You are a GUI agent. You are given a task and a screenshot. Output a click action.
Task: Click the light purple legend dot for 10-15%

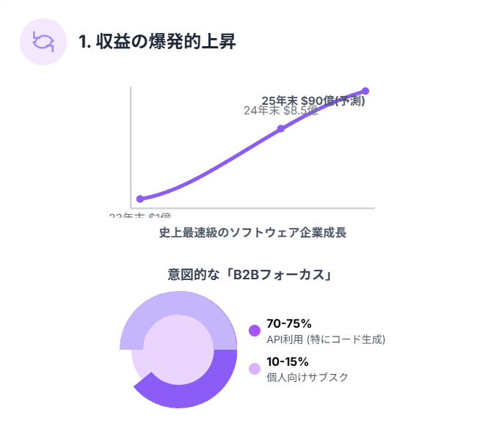coord(255,369)
